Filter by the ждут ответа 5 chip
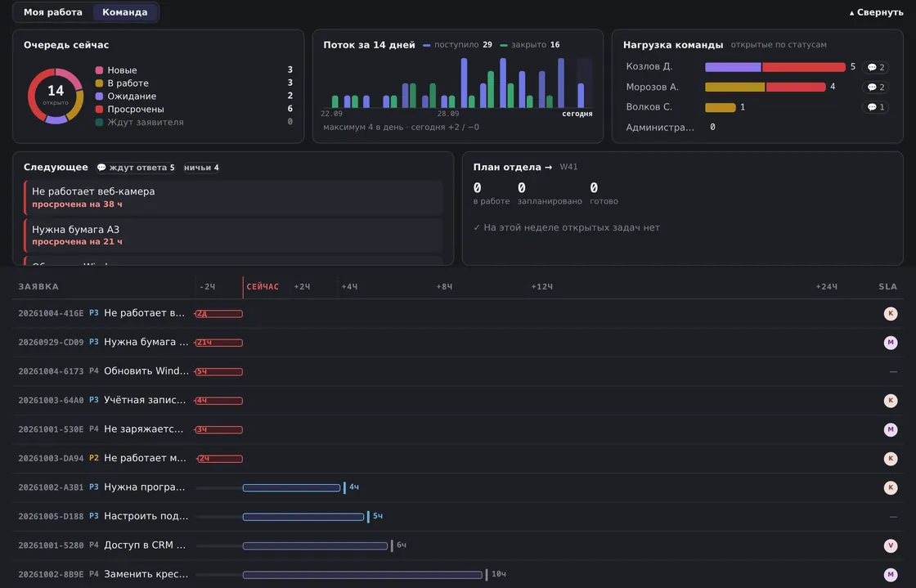Image resolution: width=916 pixels, height=588 pixels. pyautogui.click(x=136, y=168)
